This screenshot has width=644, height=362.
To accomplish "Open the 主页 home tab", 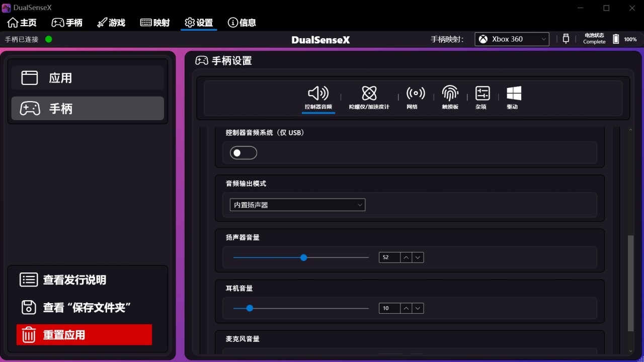I will 22,23.
